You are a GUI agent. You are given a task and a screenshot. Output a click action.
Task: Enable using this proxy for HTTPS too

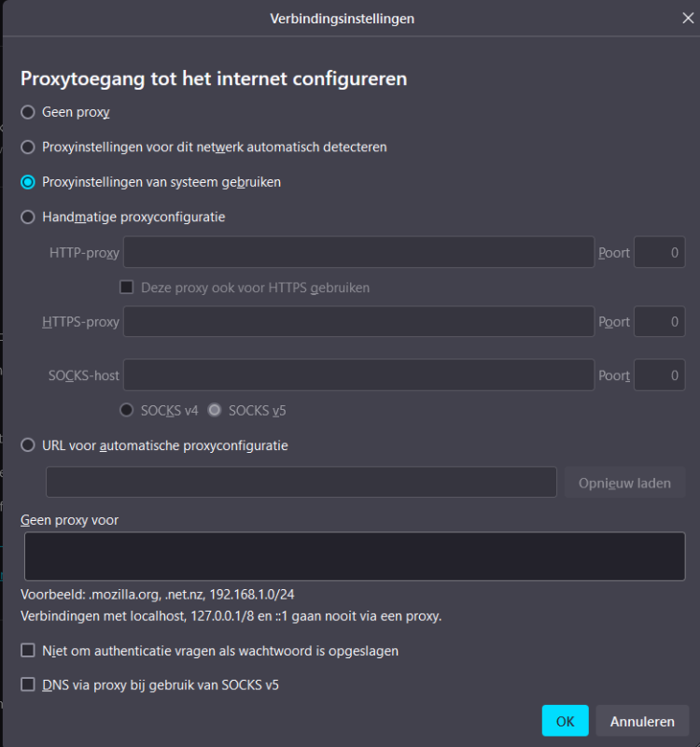(127, 288)
